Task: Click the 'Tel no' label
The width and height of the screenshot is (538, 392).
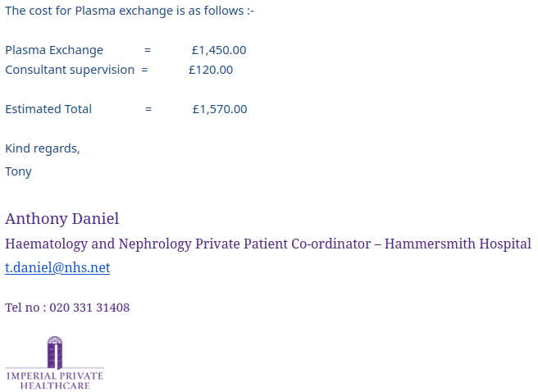Action: [x=22, y=308]
